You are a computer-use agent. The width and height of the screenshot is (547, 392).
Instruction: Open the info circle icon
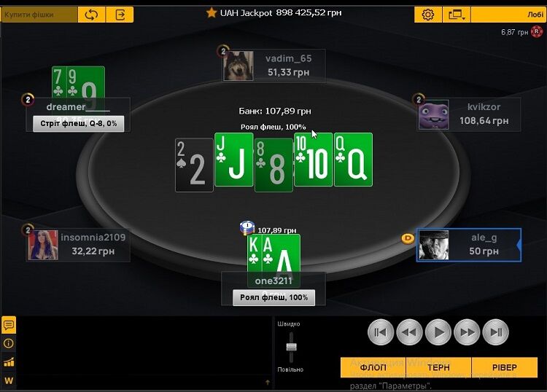click(x=9, y=344)
